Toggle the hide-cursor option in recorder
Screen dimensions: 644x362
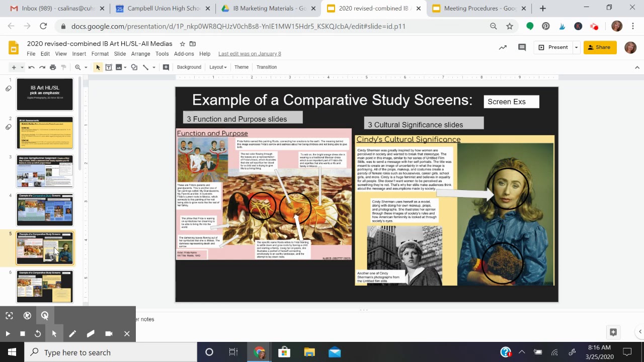click(27, 315)
